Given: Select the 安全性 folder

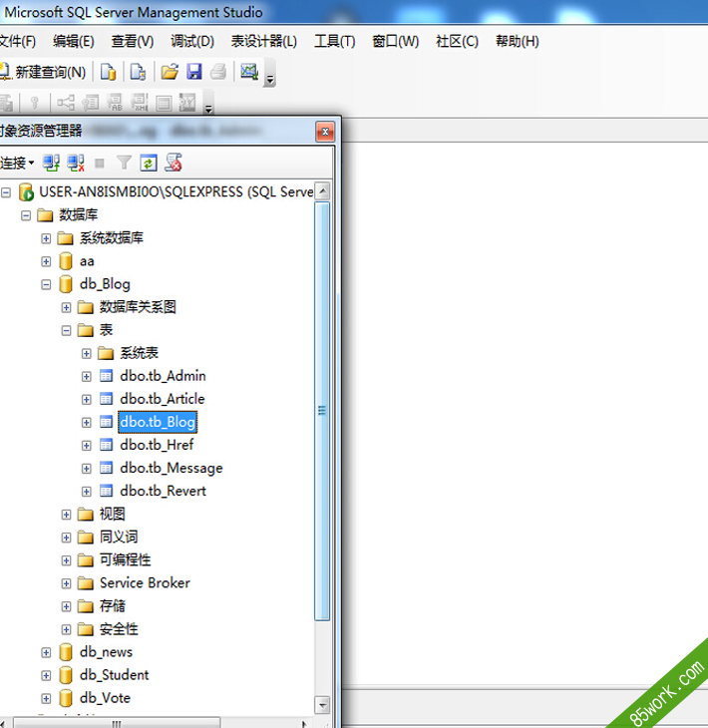Looking at the screenshot, I should (x=119, y=629).
